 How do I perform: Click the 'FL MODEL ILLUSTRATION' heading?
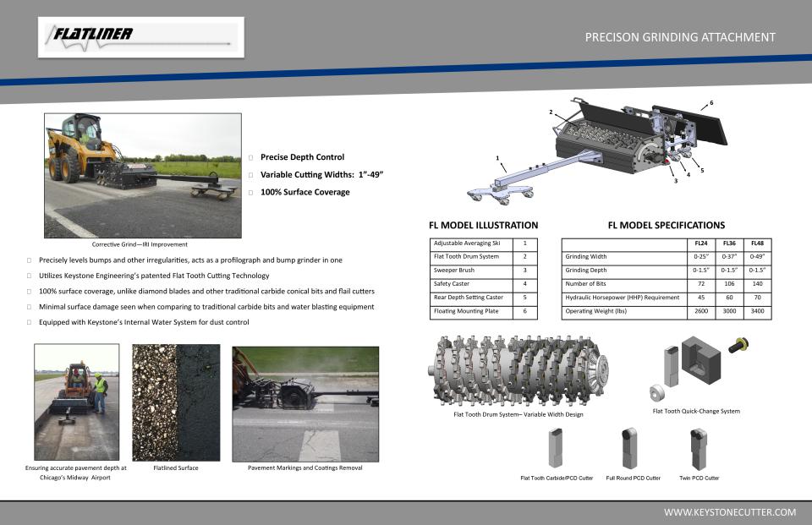[x=483, y=225]
